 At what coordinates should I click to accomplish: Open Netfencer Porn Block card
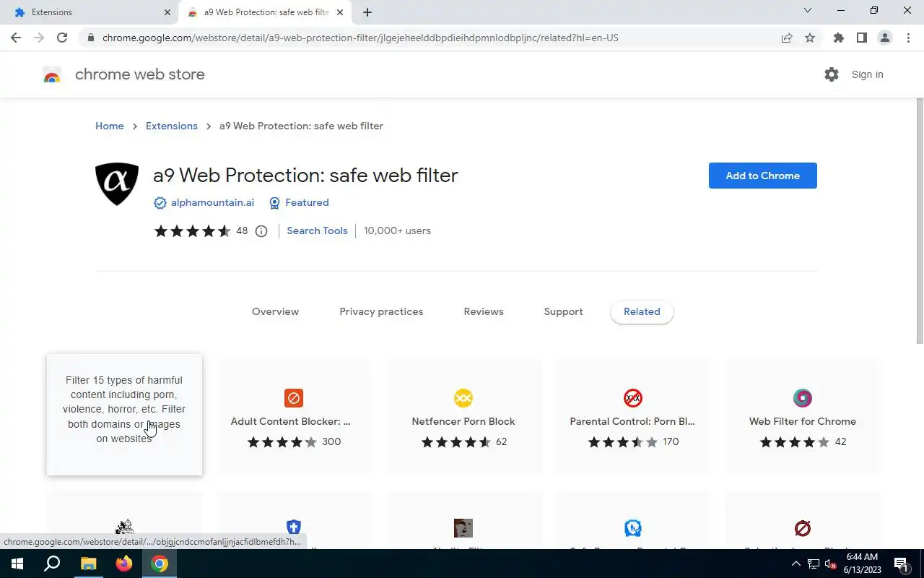tap(463, 417)
